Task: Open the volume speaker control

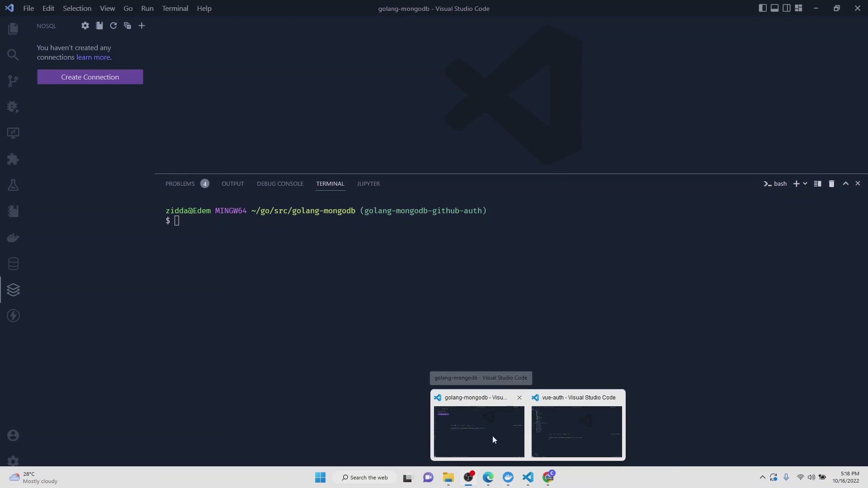Action: pyautogui.click(x=811, y=478)
